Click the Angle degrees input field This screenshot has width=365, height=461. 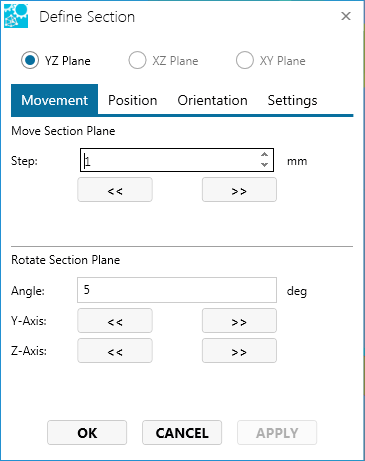pos(177,290)
